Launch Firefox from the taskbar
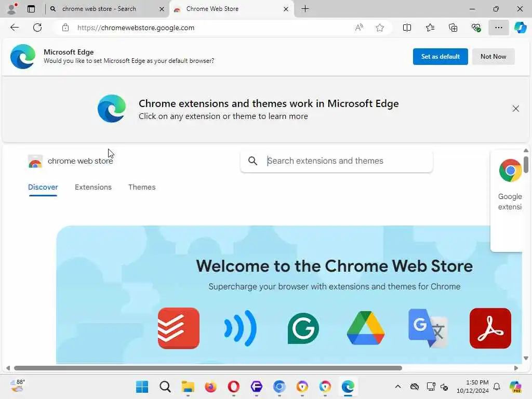The height and width of the screenshot is (399, 532). [211, 387]
